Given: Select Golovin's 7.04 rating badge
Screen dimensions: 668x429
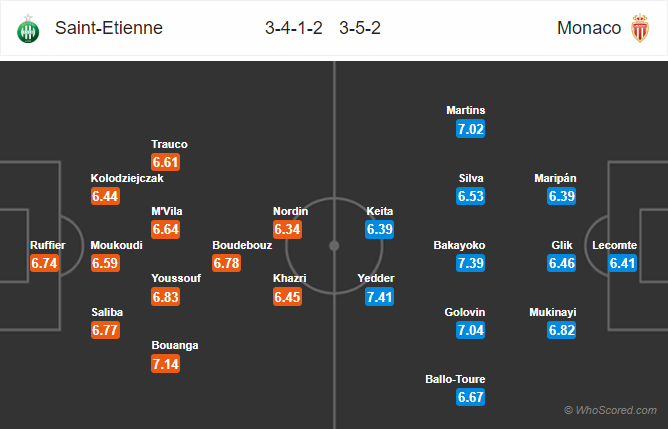Looking at the screenshot, I should 472,331.
